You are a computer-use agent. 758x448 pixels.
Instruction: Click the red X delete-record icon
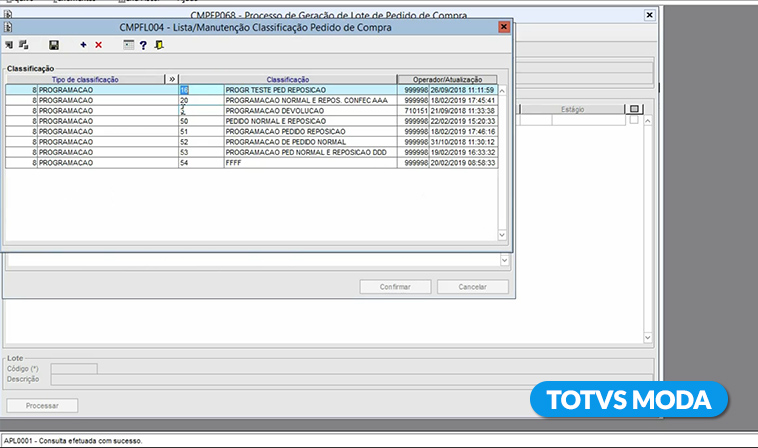click(x=98, y=45)
